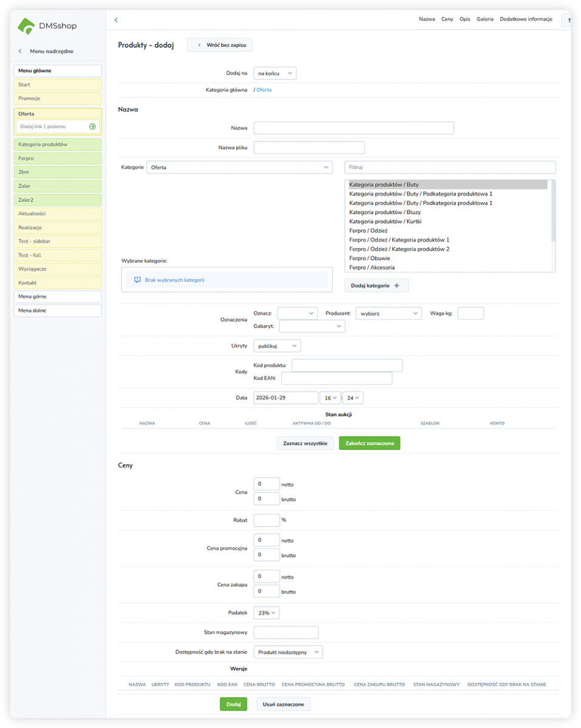The width and height of the screenshot is (581, 728).
Task: Click the Oferta category link
Action: [264, 90]
